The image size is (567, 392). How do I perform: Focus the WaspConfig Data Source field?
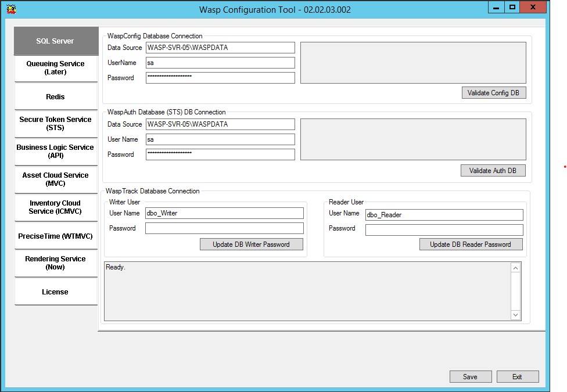coord(220,48)
